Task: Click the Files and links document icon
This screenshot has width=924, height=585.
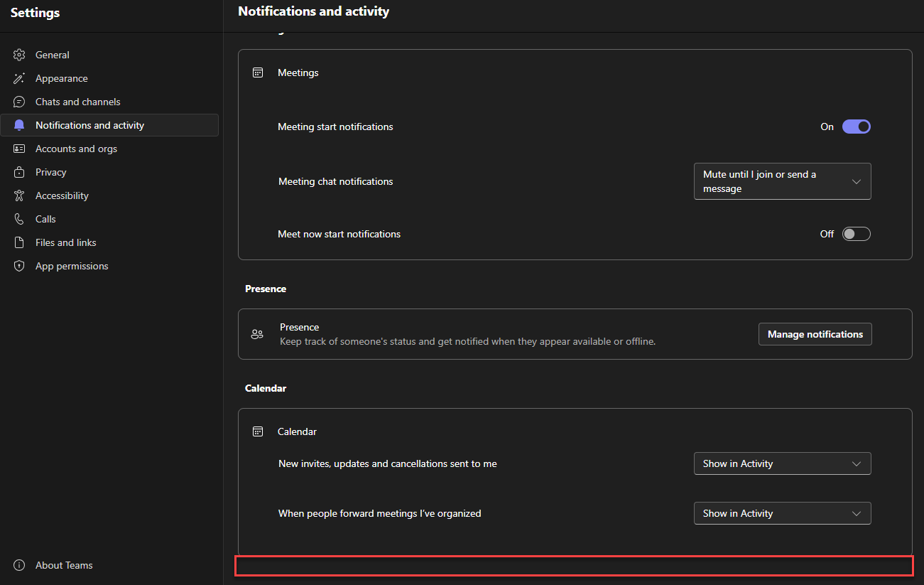Action: [x=18, y=242]
